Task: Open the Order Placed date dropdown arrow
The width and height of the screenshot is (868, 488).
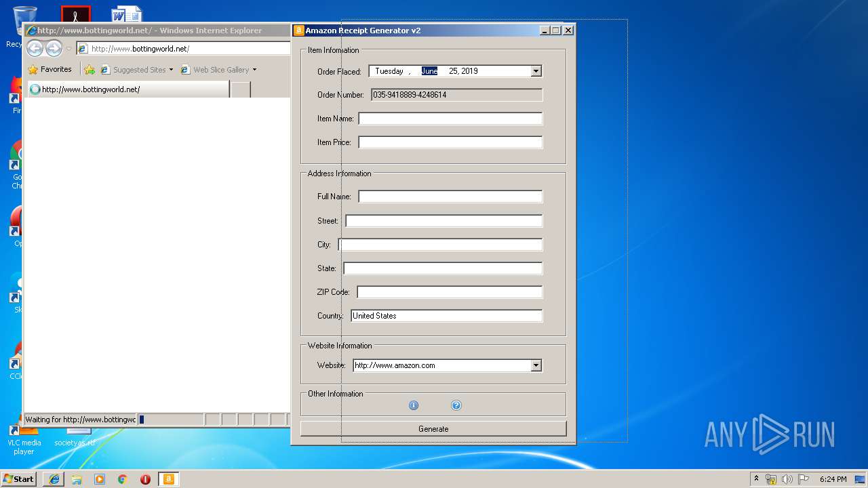Action: tap(536, 71)
